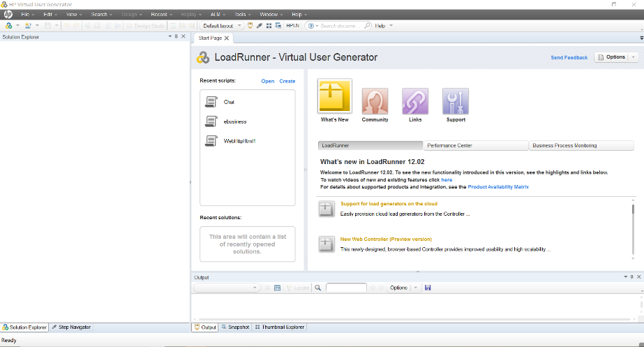Click the Send Feedback link
The width and height of the screenshot is (644, 347).
pos(569,57)
